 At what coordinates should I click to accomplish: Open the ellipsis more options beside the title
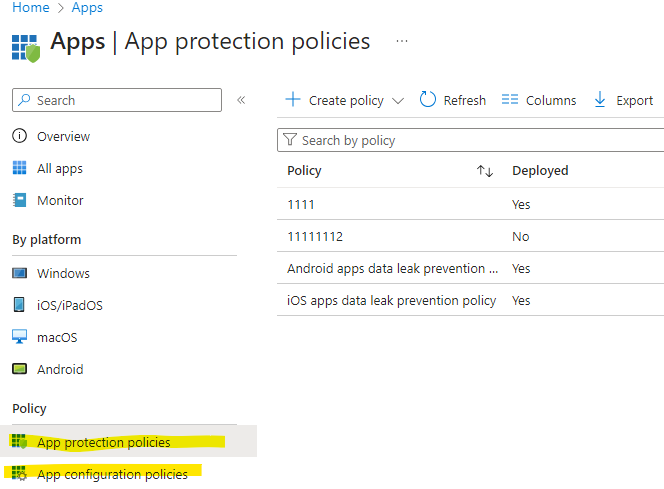(401, 41)
